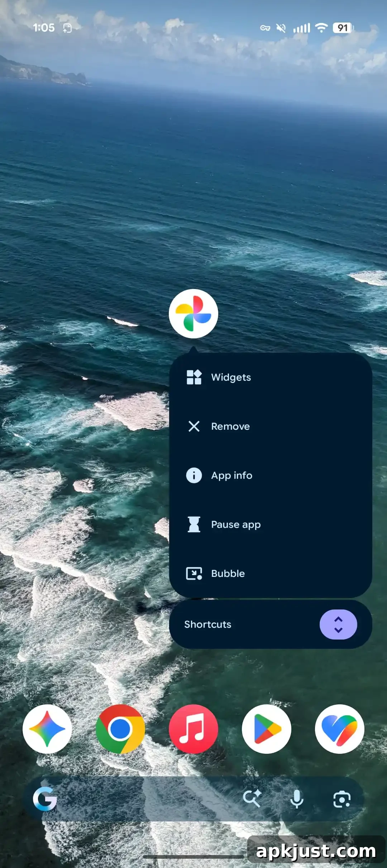The image size is (387, 868).
Task: Select Pause app option
Action: click(271, 524)
